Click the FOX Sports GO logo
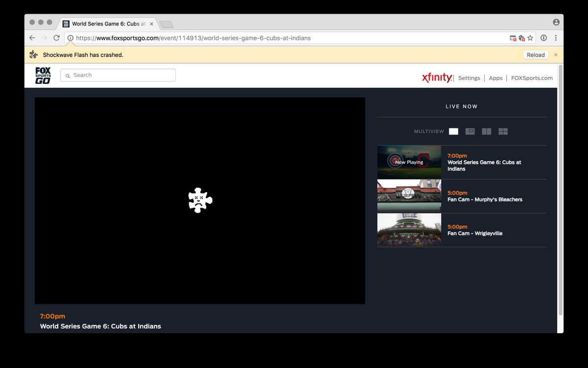This screenshot has height=368, width=588. point(43,75)
